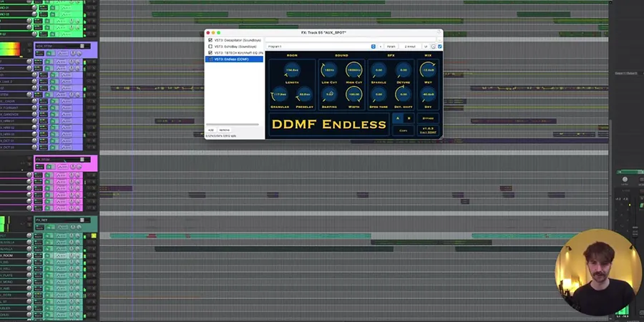Select VST3: Decapitator in FX list

238,40
